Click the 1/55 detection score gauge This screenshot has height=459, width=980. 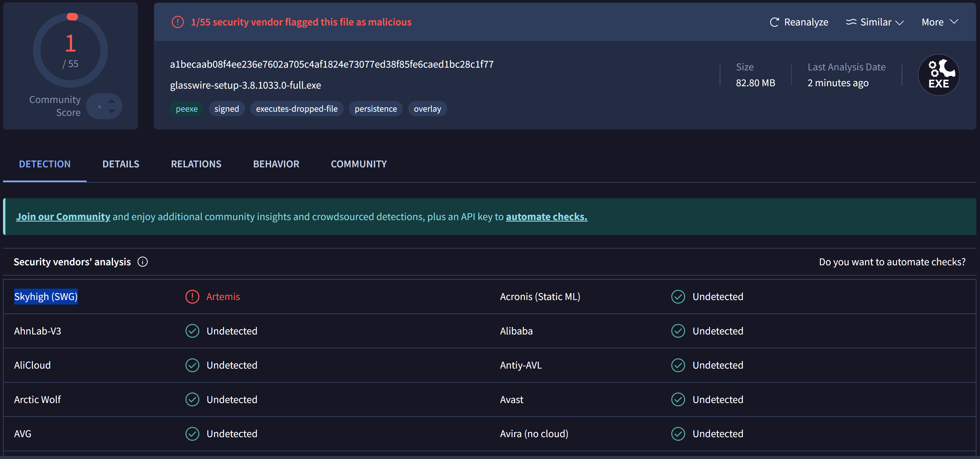click(70, 50)
